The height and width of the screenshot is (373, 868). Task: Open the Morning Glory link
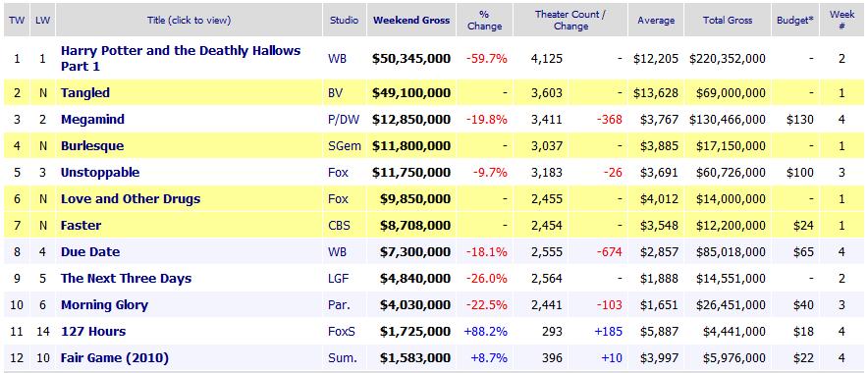click(x=105, y=305)
